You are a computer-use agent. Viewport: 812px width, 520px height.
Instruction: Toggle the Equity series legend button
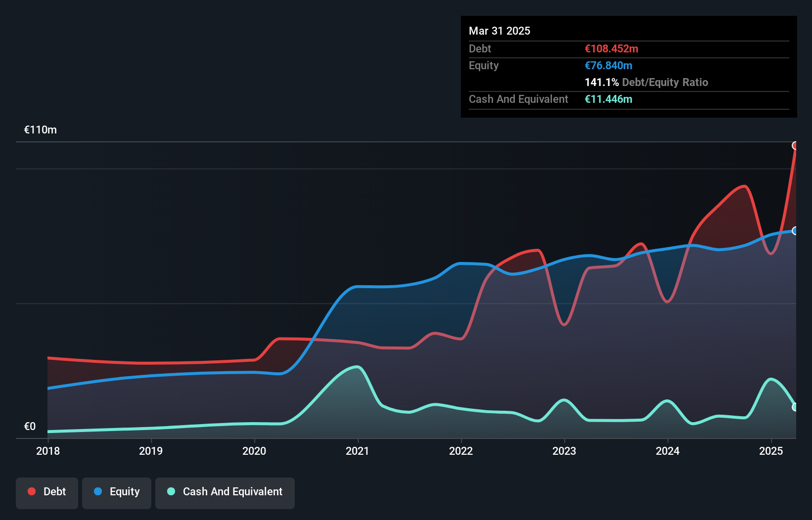coord(117,493)
